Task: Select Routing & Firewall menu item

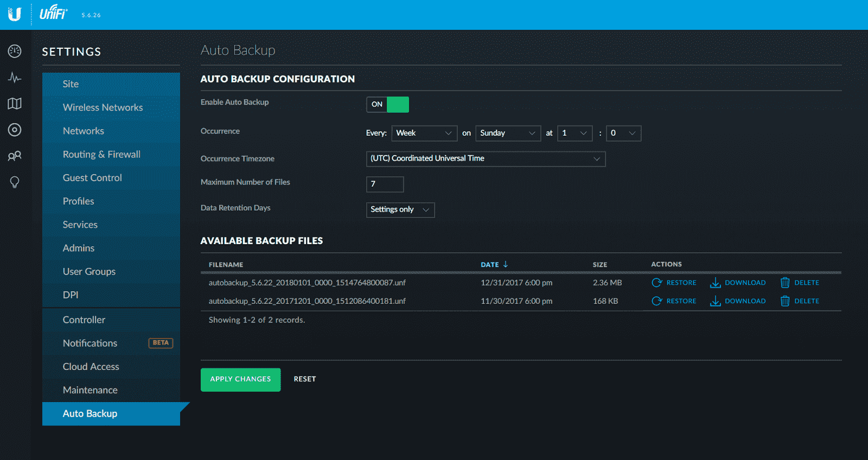Action: pyautogui.click(x=101, y=154)
